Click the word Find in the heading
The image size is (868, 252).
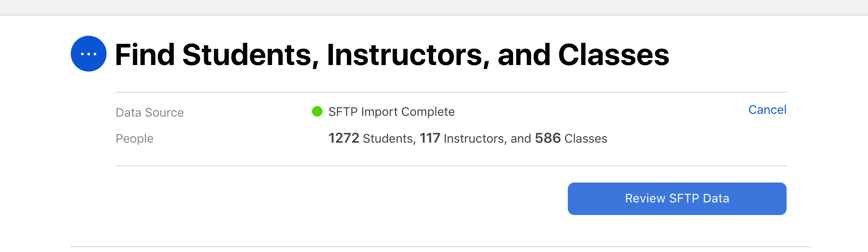pos(145,55)
